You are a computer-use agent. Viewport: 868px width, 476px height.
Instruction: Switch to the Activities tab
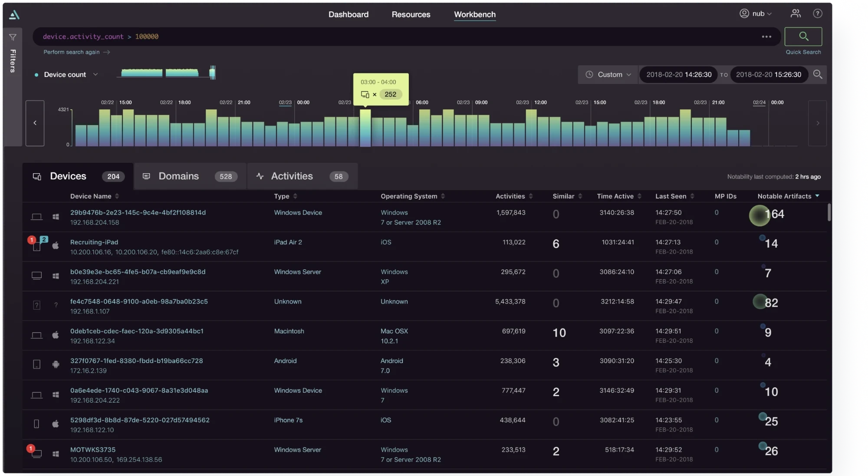point(302,176)
